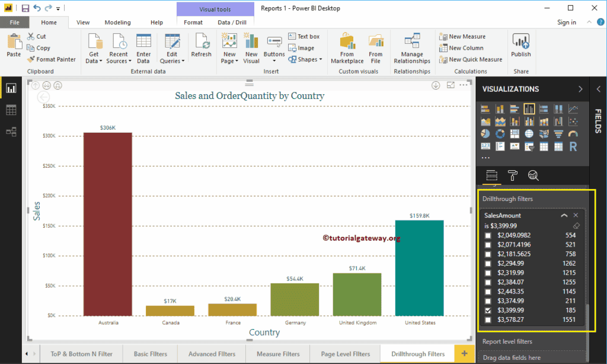Uncheck the $3,399.99 filter value
This screenshot has height=364, width=607.
point(489,310)
